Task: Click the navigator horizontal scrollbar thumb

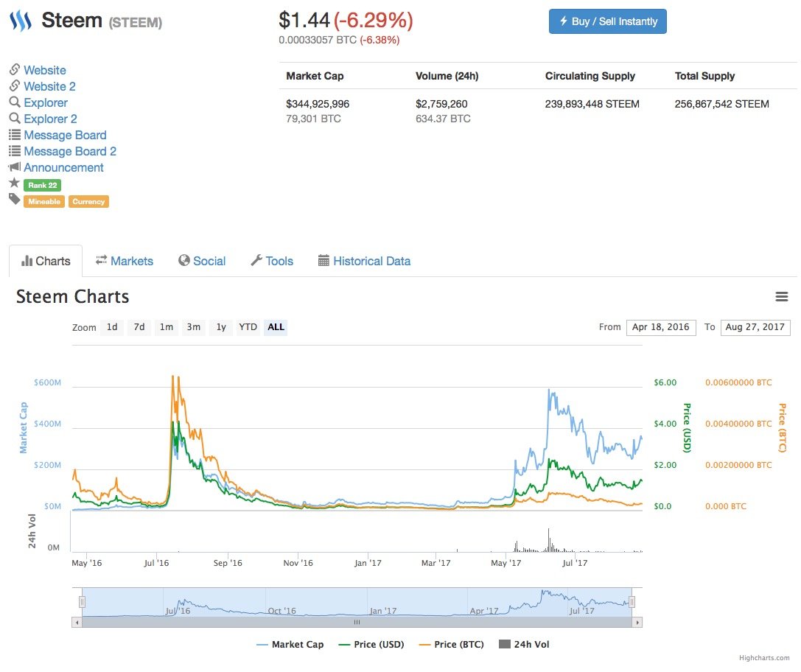Action: coord(357,623)
